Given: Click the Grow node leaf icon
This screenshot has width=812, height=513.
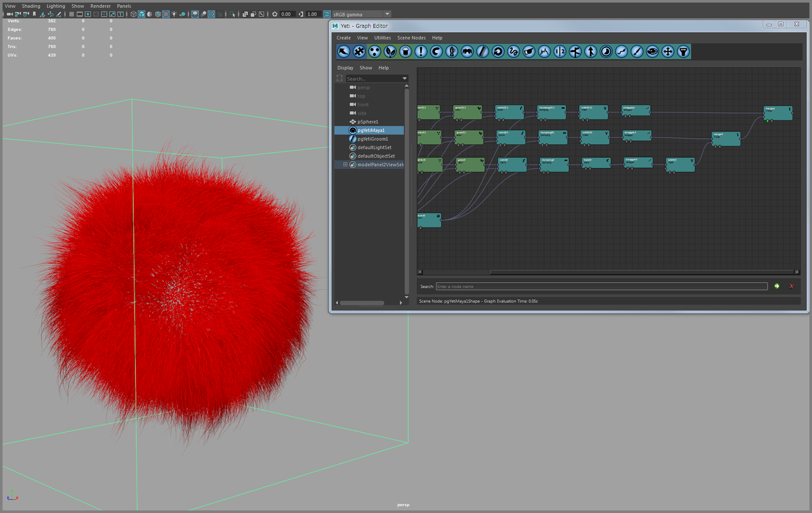Looking at the screenshot, I should (x=390, y=51).
